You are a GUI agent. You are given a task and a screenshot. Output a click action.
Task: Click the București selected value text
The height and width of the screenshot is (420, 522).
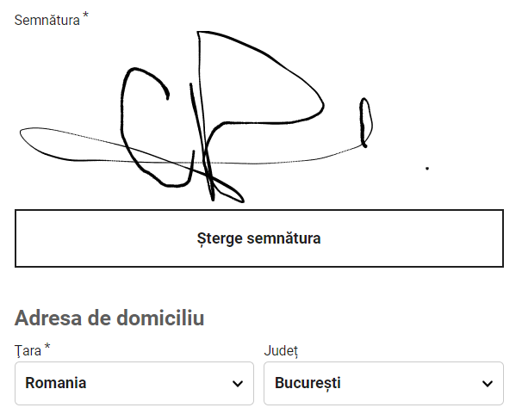(308, 383)
